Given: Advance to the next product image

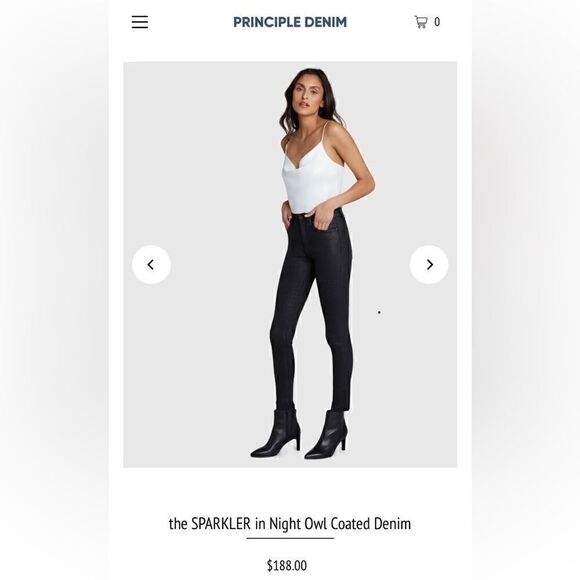Looking at the screenshot, I should point(429,264).
